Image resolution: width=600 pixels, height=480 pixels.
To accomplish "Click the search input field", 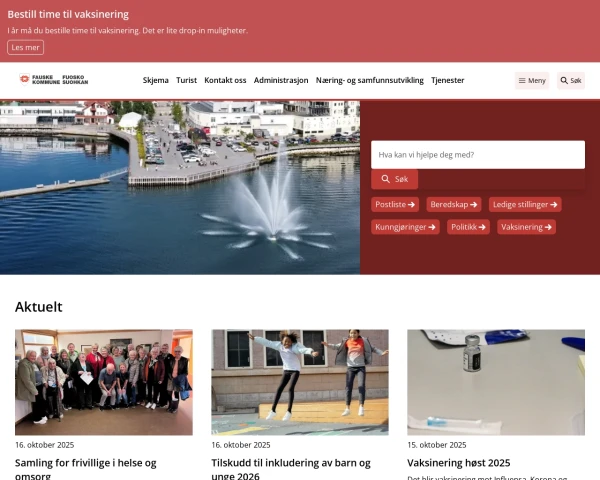I will click(477, 155).
